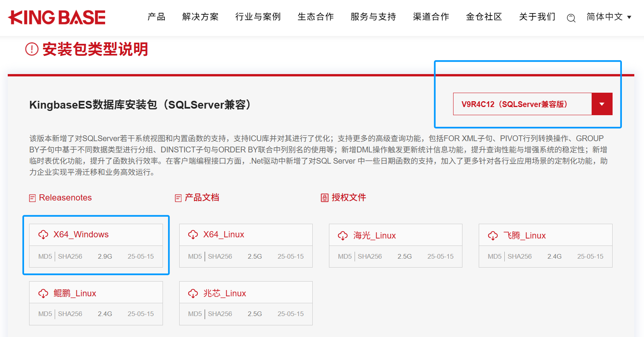Open the 解决方案 menu
This screenshot has width=644, height=337.
(200, 17)
